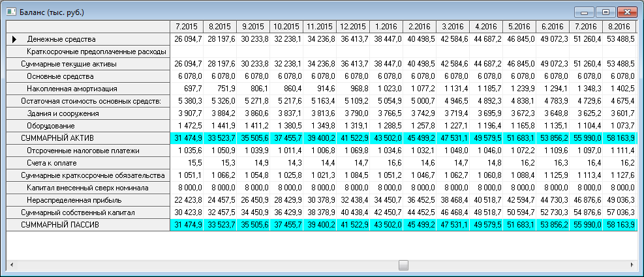The height and width of the screenshot is (277, 644).
Task: Click the scroll-left arrow of the horizontal scrollbar
Action: (10, 265)
